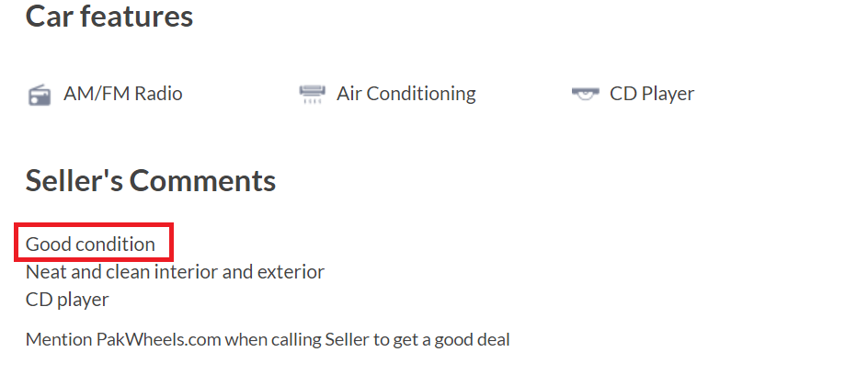Click the word Comments in the heading
The width and height of the screenshot is (868, 375).
coord(202,180)
